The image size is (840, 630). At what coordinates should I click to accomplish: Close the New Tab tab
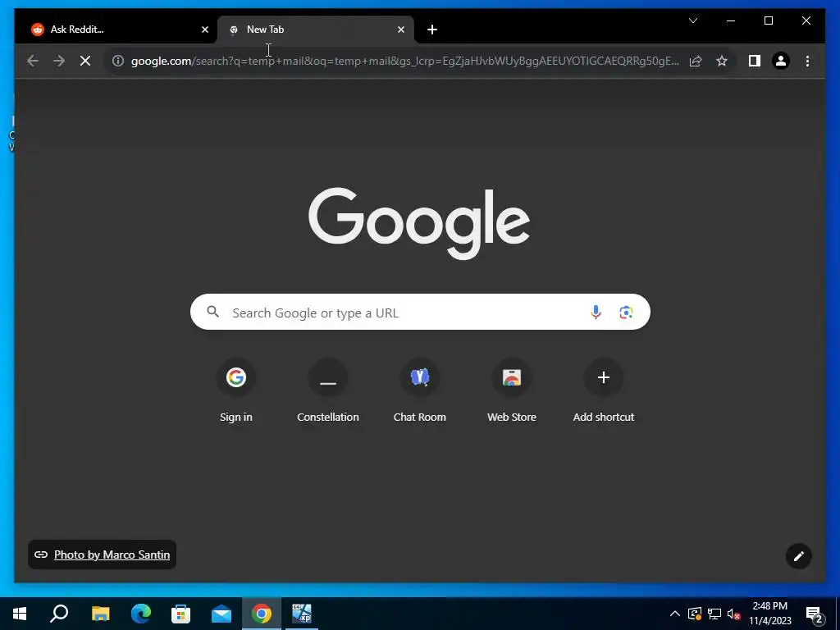[x=400, y=30]
